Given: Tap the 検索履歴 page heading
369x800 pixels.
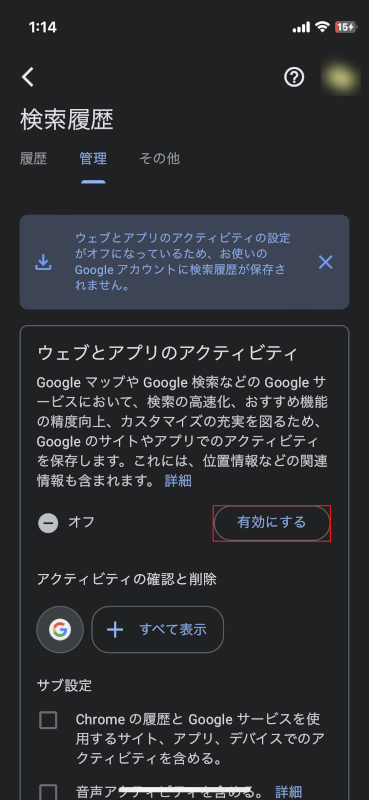Looking at the screenshot, I should click(x=67, y=120).
